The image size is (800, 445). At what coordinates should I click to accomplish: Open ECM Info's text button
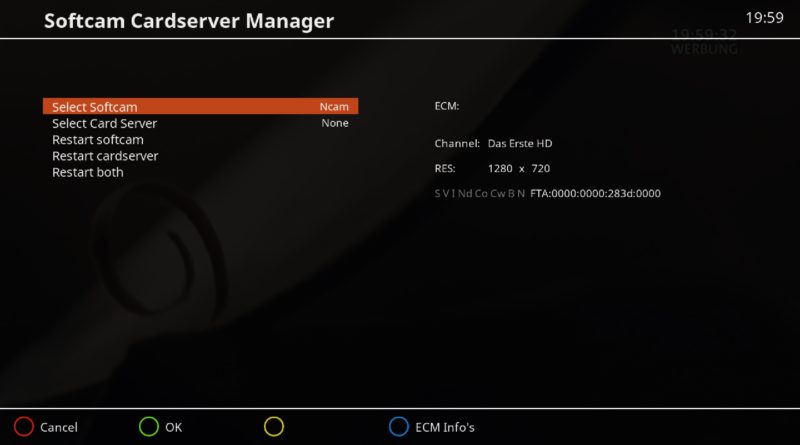445,427
